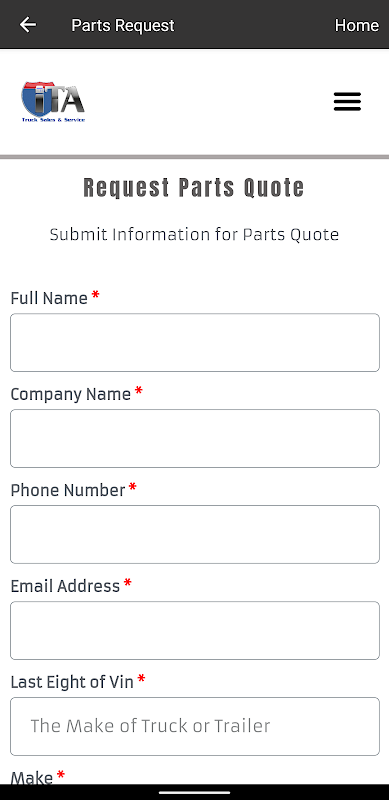Click the Last Eight of Vin field
Image resolution: width=389 pixels, height=800 pixels.
(x=194, y=726)
